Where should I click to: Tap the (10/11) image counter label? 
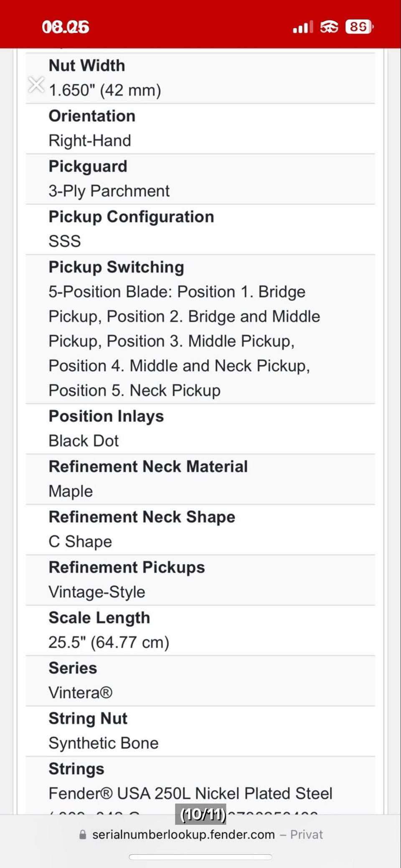coord(203,814)
